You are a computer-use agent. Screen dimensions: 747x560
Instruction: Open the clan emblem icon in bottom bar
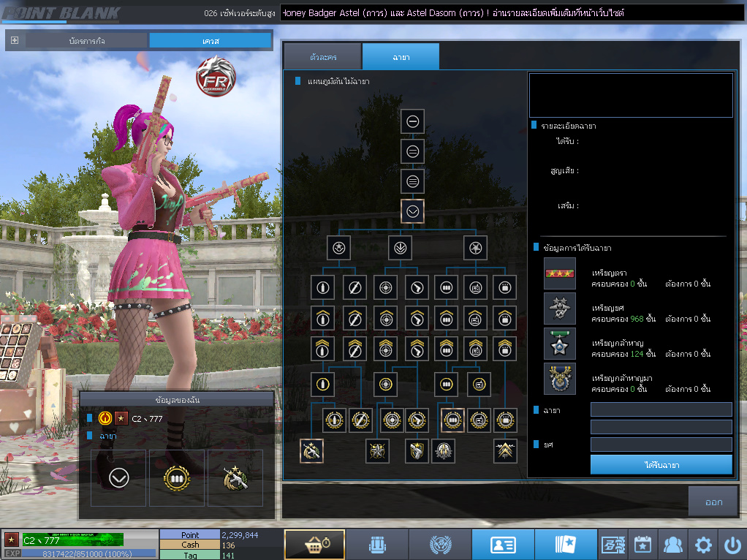click(440, 545)
